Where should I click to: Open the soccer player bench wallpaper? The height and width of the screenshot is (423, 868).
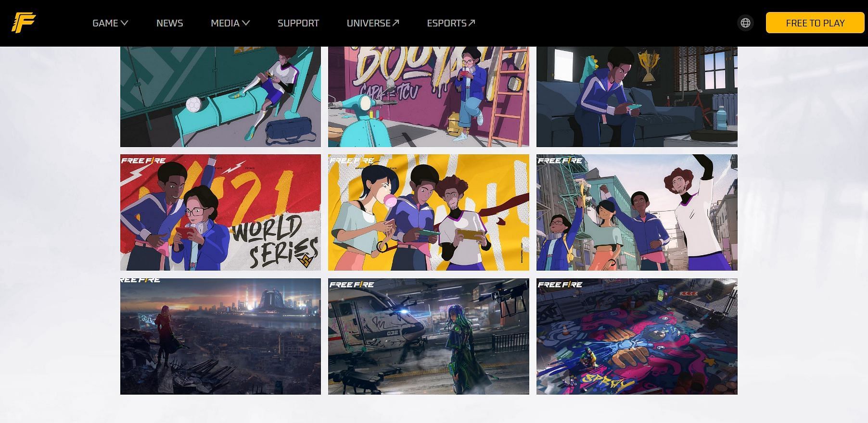pyautogui.click(x=220, y=97)
